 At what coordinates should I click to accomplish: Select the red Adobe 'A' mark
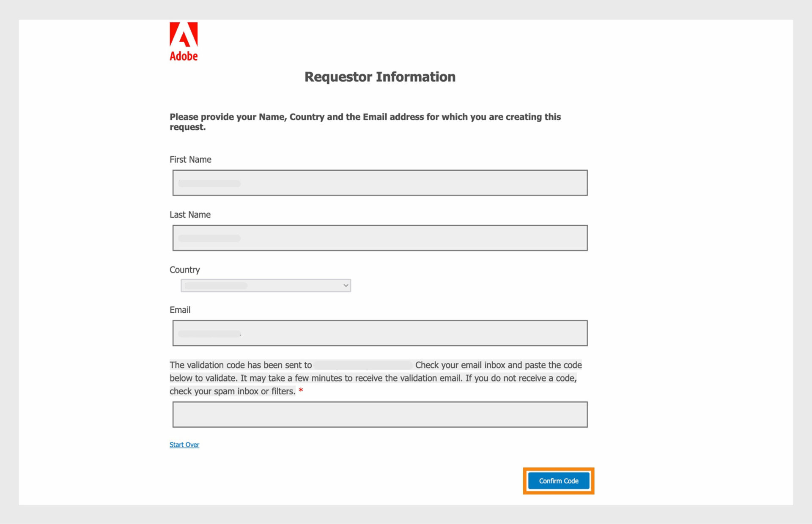click(183, 35)
